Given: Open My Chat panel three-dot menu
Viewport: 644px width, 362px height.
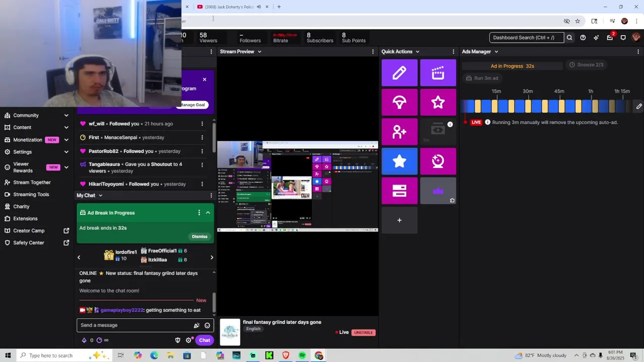Looking at the screenshot, I should point(211,195).
